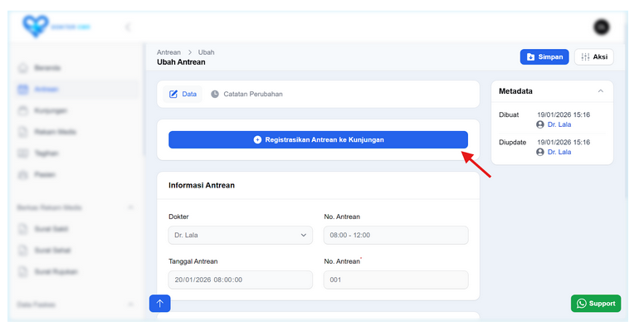
Task: Open the Catatan Perubahan tab
Action: (246, 94)
